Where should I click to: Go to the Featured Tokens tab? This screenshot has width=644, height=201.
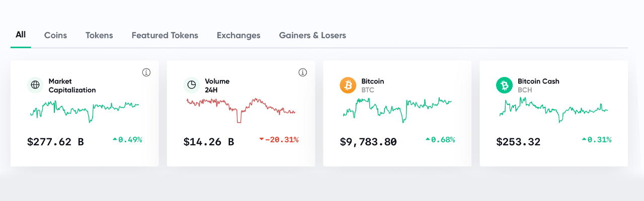[x=165, y=35]
